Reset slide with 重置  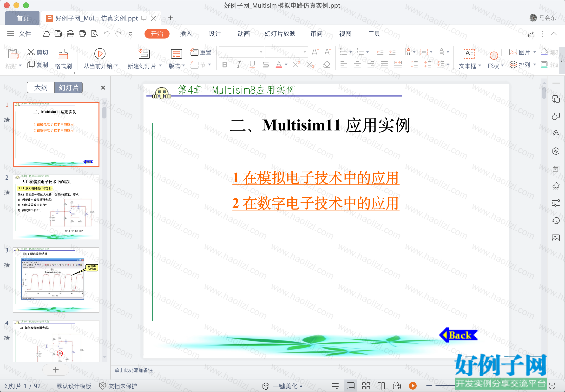coord(201,52)
